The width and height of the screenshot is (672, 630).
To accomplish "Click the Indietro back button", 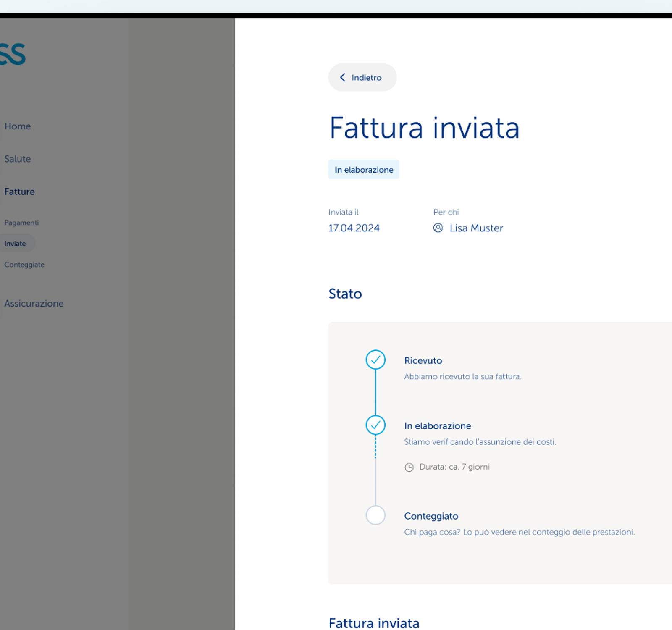I will 362,77.
